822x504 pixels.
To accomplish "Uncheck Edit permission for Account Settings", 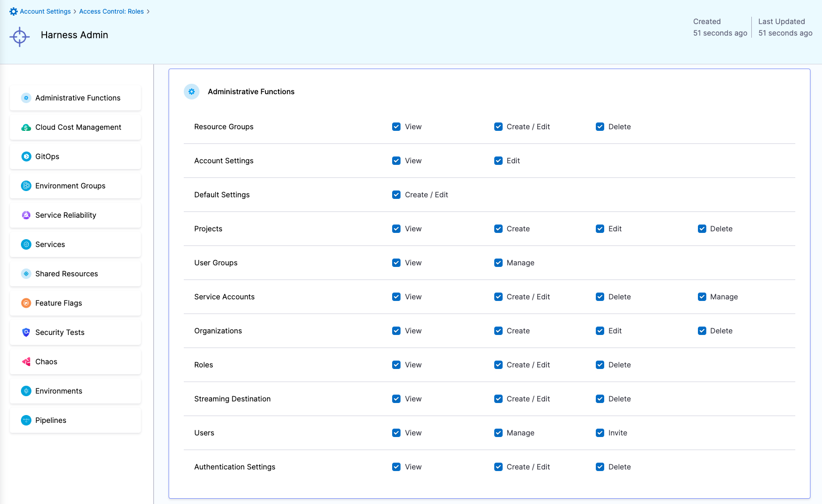I will 498,161.
